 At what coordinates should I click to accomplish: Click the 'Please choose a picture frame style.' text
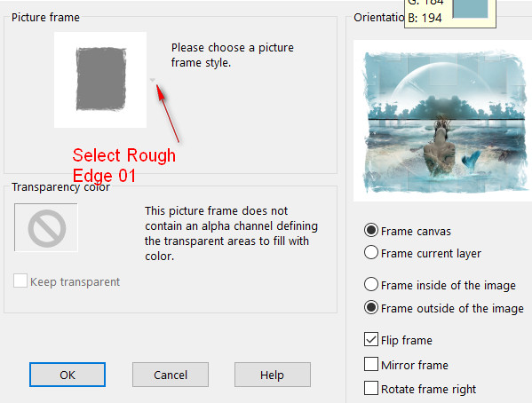tap(233, 55)
